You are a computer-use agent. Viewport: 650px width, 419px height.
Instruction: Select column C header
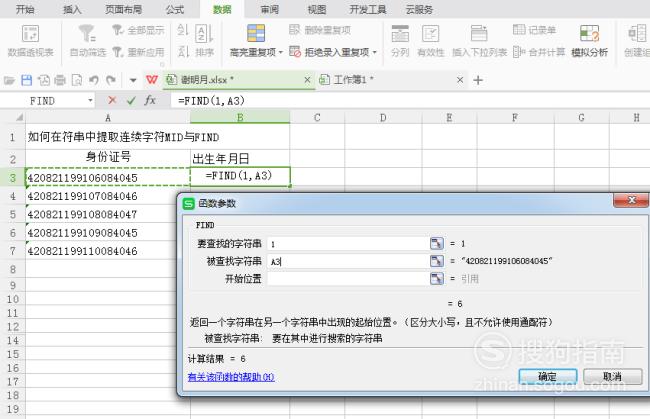[317, 118]
